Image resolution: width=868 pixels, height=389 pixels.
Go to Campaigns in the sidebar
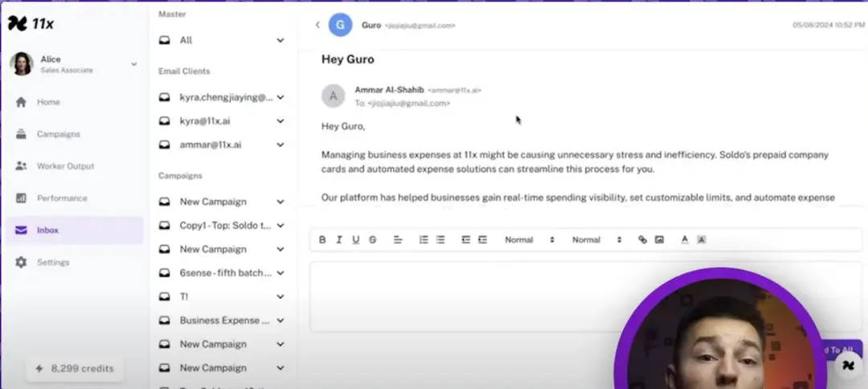tap(58, 134)
